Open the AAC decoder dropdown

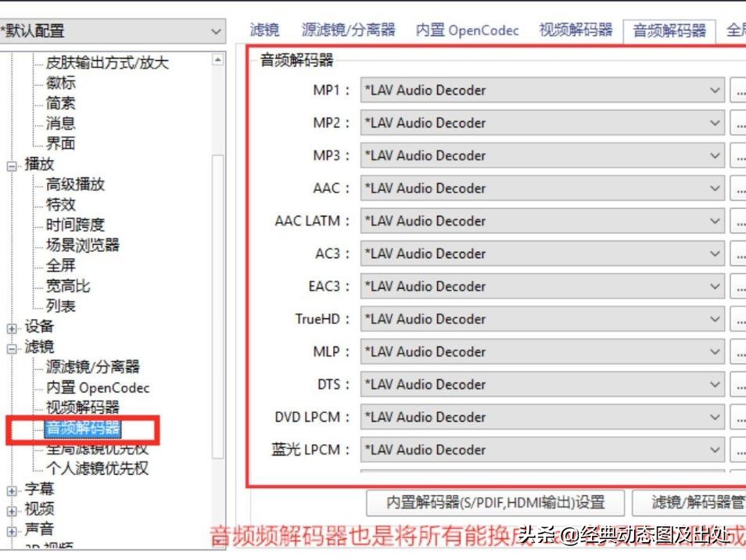click(542, 188)
